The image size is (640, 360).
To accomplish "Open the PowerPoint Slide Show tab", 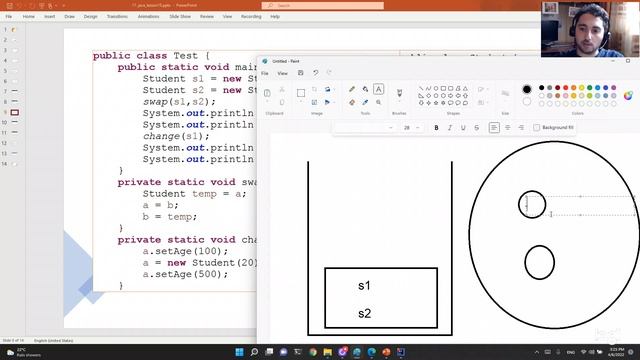I will tap(180, 17).
